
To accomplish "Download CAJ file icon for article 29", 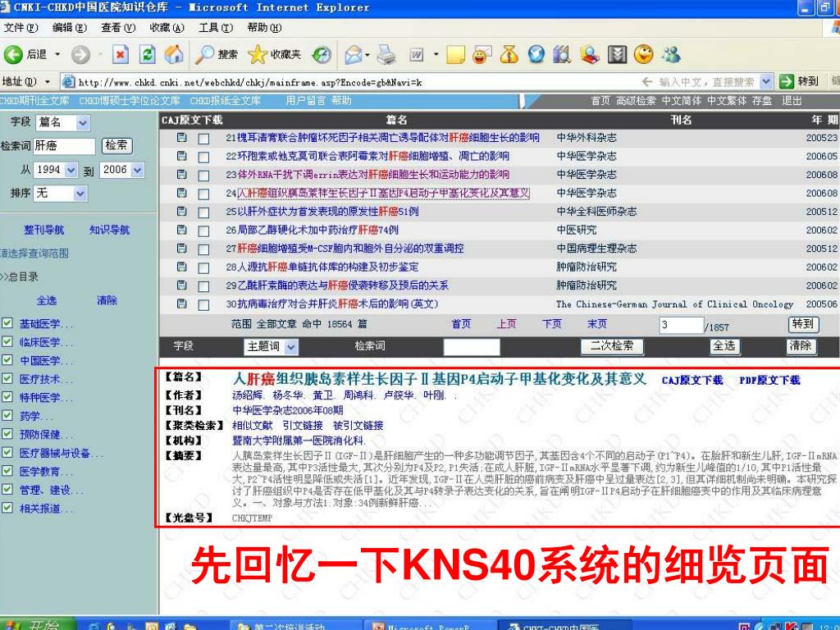I will [182, 285].
